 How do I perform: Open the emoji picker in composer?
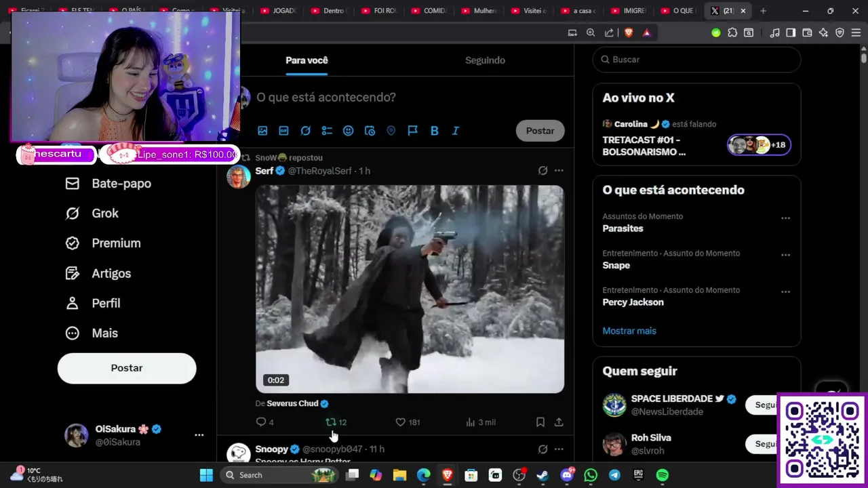[x=348, y=131]
